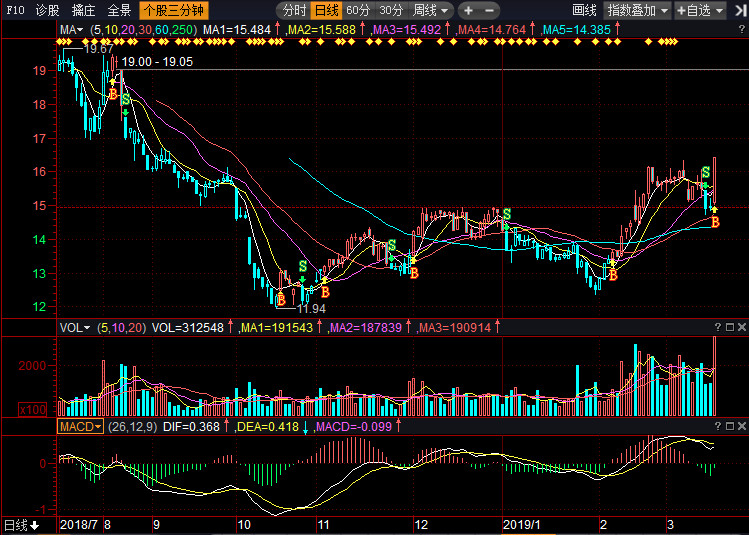Click the zoom in plus button

[468, 10]
